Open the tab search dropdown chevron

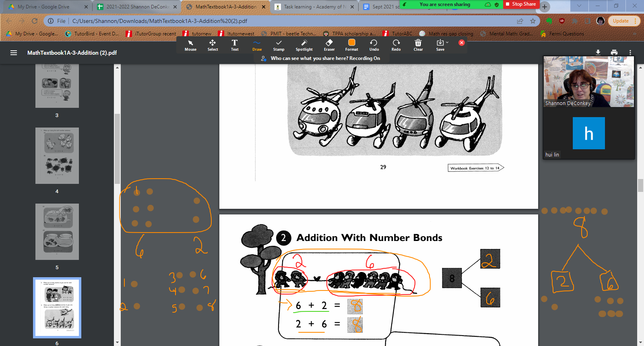[x=579, y=6]
